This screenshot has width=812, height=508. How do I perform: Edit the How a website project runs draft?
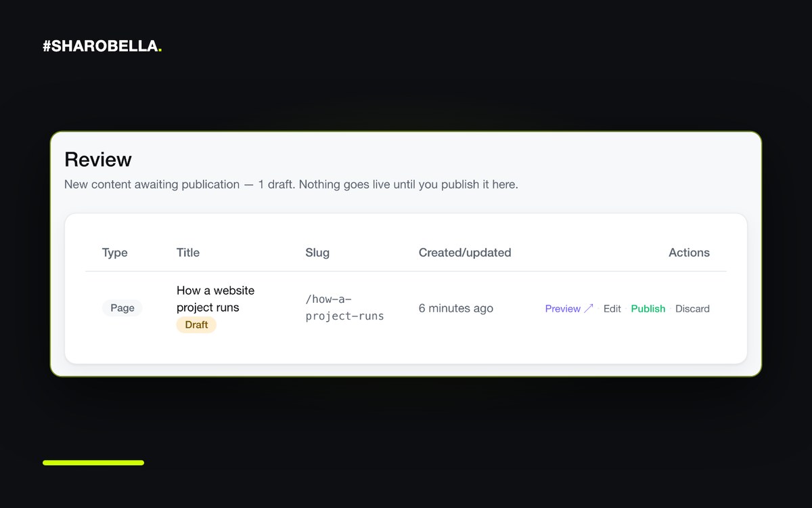tap(612, 308)
